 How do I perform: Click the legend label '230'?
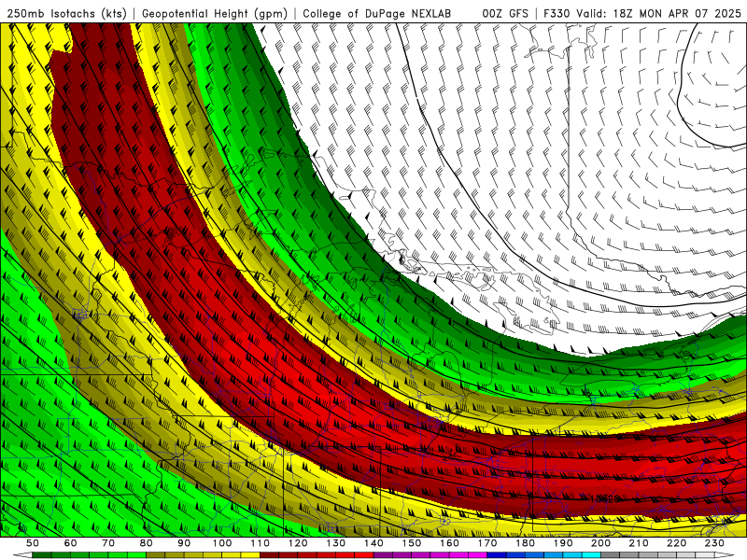[714, 543]
